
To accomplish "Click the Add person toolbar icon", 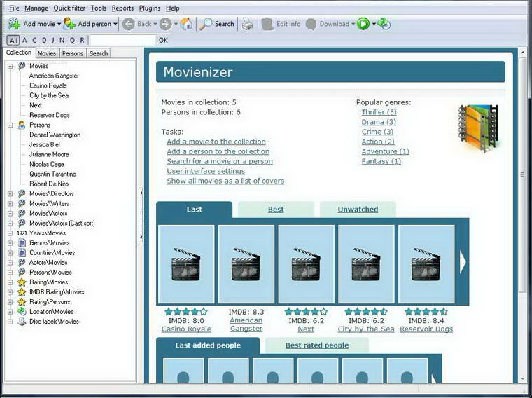I will click(69, 24).
